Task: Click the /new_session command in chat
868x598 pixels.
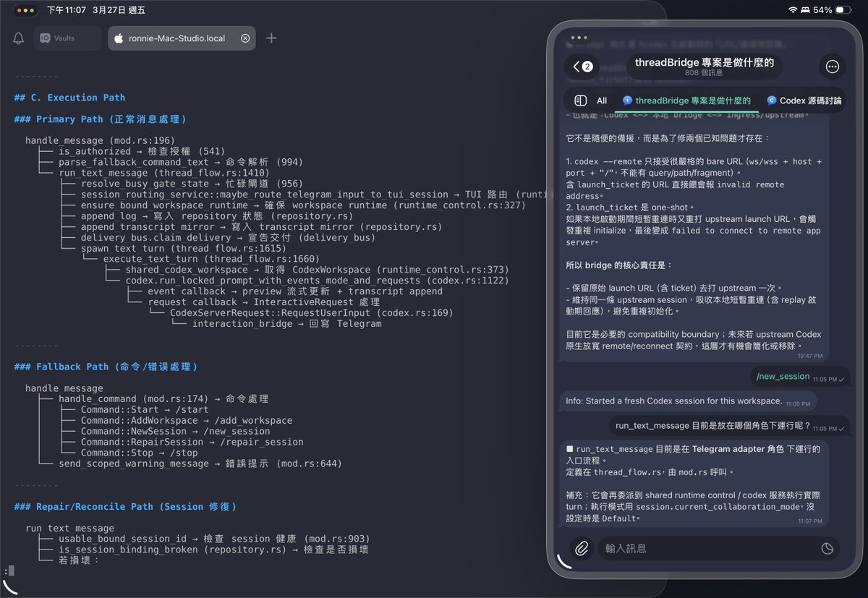Action: pos(783,377)
